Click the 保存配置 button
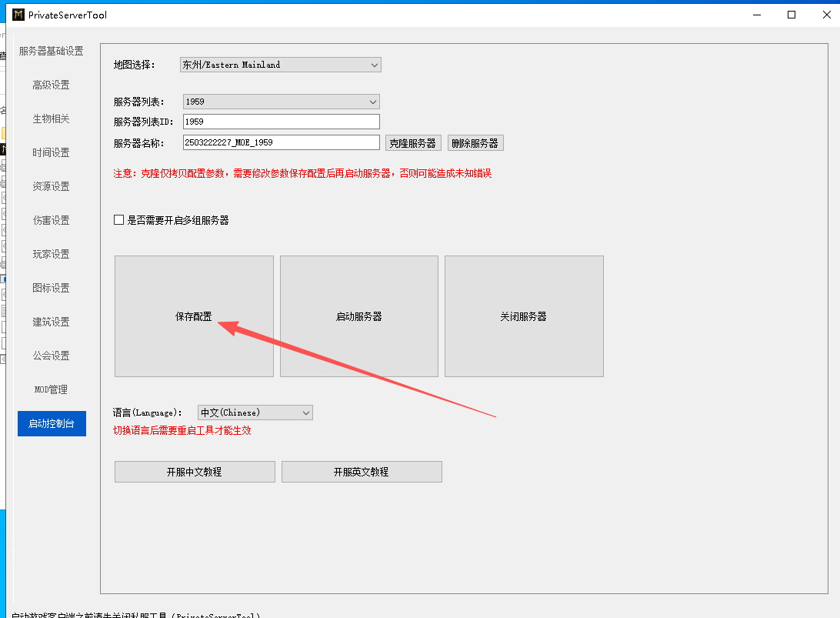Image resolution: width=840 pixels, height=618 pixels. (x=194, y=316)
